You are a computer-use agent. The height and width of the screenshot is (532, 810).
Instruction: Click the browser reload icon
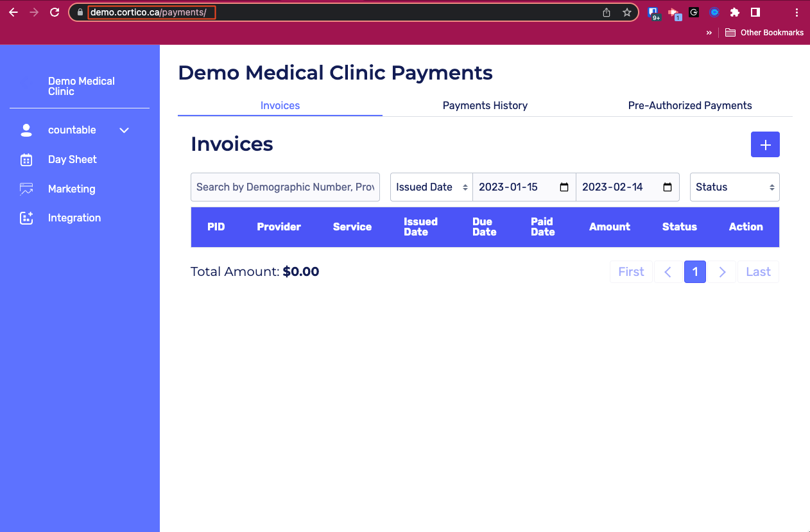pyautogui.click(x=54, y=12)
